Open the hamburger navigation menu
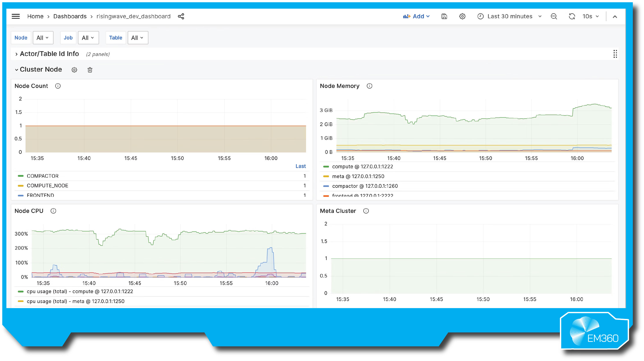Image resolution: width=644 pixels, height=361 pixels. [x=15, y=16]
